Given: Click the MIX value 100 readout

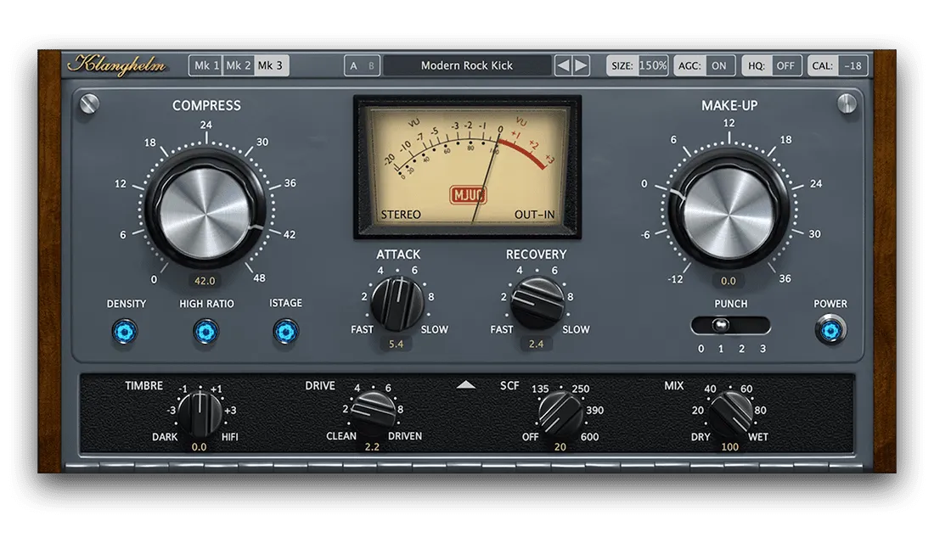Looking at the screenshot, I should pos(729,447).
